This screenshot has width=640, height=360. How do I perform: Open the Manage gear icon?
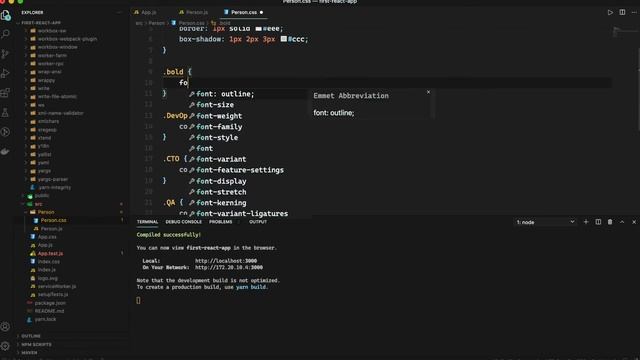click(5, 346)
